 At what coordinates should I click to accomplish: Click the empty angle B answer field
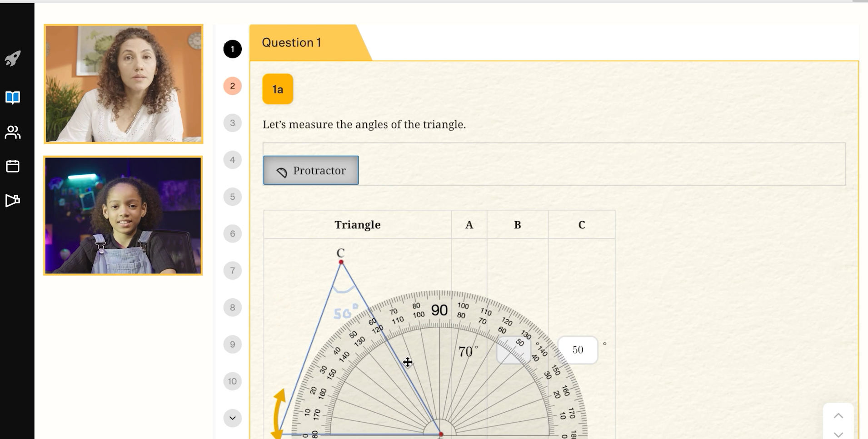click(x=515, y=350)
